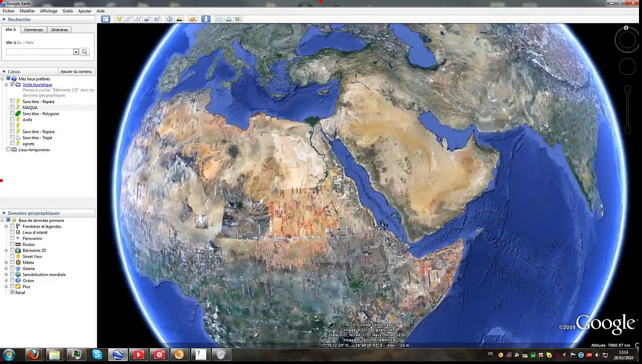
Task: Click the add image overlay icon
Action: pyautogui.click(x=148, y=19)
